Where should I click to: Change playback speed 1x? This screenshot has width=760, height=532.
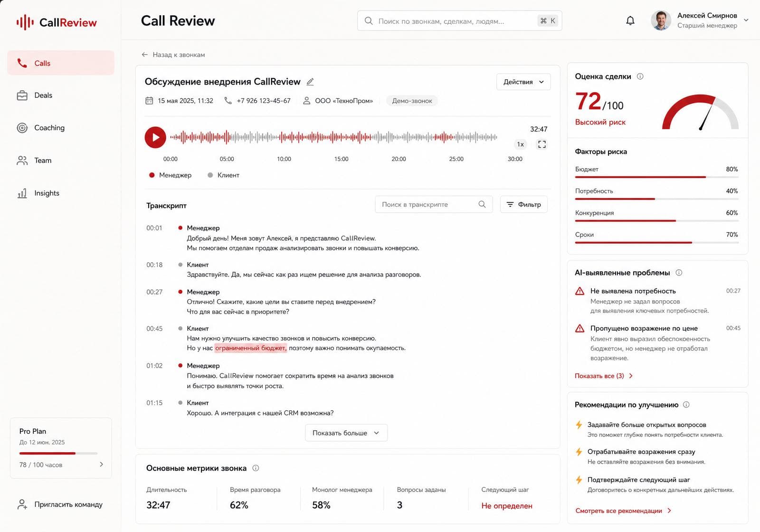[521, 144]
